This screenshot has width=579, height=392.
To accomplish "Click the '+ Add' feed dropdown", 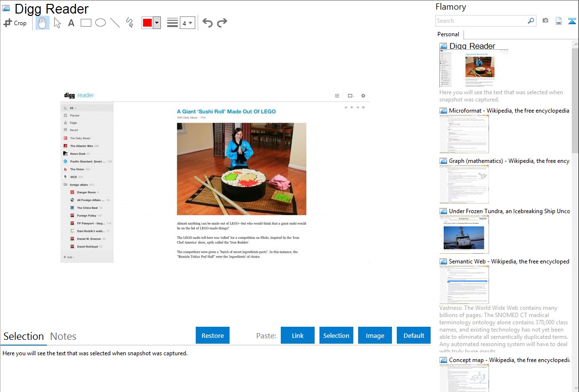I will (69, 257).
